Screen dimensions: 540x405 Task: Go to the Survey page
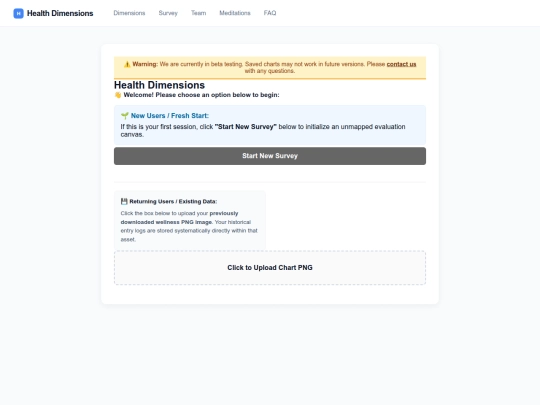pyautogui.click(x=168, y=13)
